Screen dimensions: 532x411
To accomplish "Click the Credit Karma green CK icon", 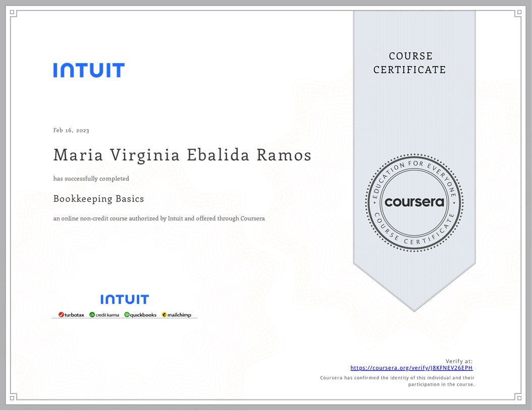I will point(92,314).
